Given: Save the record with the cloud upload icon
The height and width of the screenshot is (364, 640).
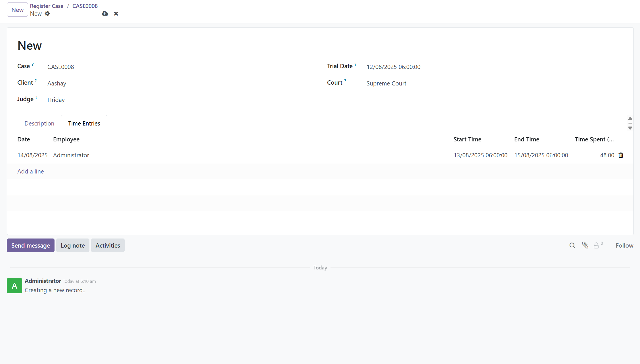Looking at the screenshot, I should click(x=105, y=14).
